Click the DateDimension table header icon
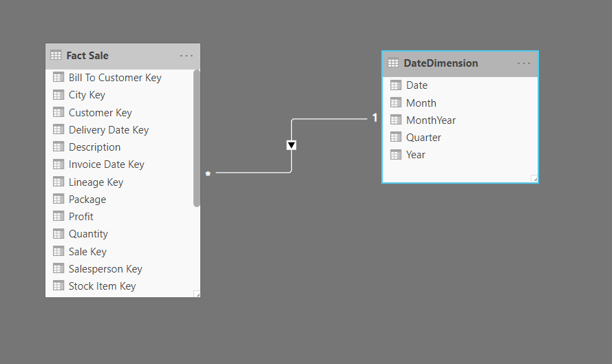 [x=393, y=63]
